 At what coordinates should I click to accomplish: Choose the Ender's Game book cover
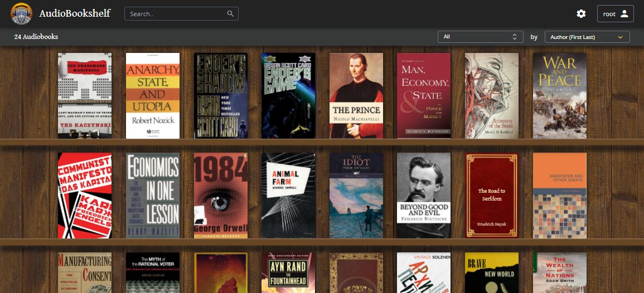point(288,96)
